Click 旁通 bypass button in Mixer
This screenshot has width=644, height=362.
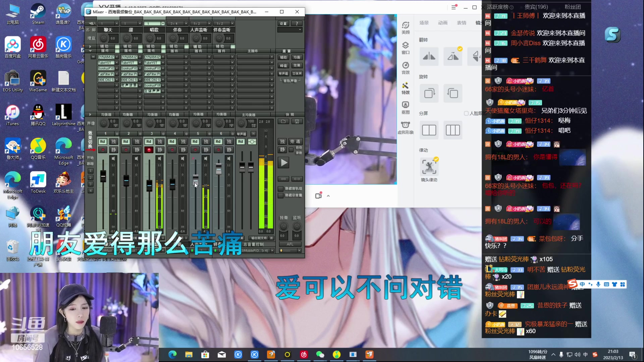[x=296, y=141]
